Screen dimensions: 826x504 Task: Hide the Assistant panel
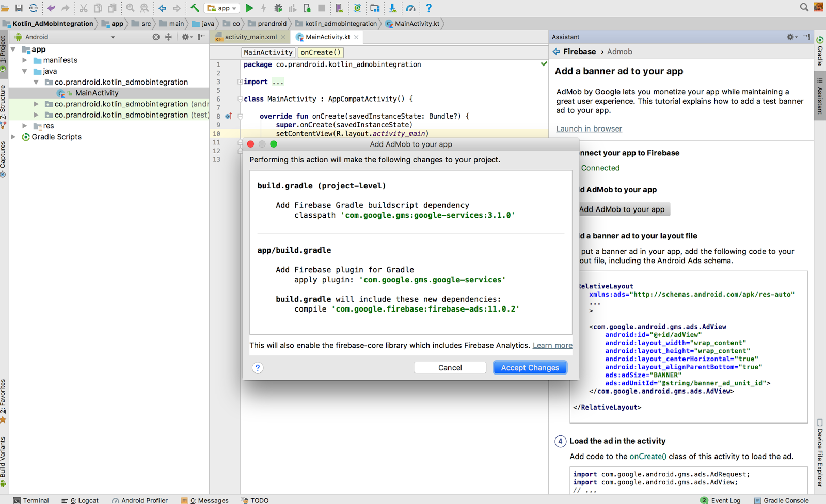tap(807, 37)
